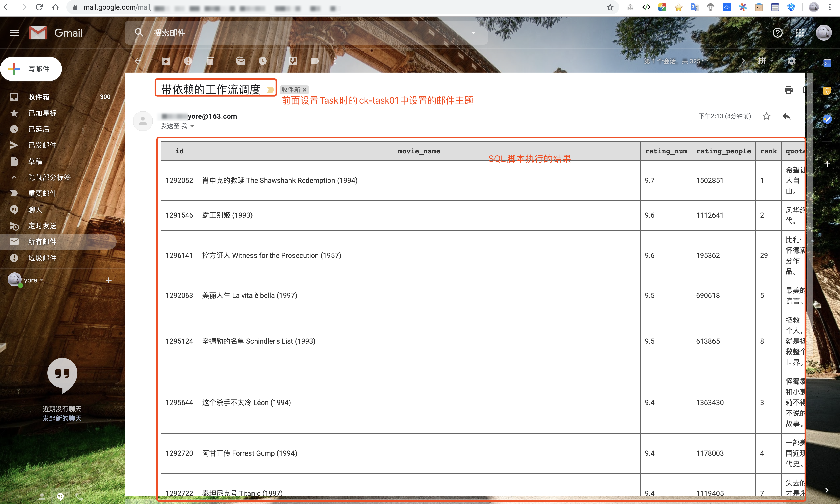840x504 pixels.
Task: Mark email as unread with envelope icon
Action: 240,61
